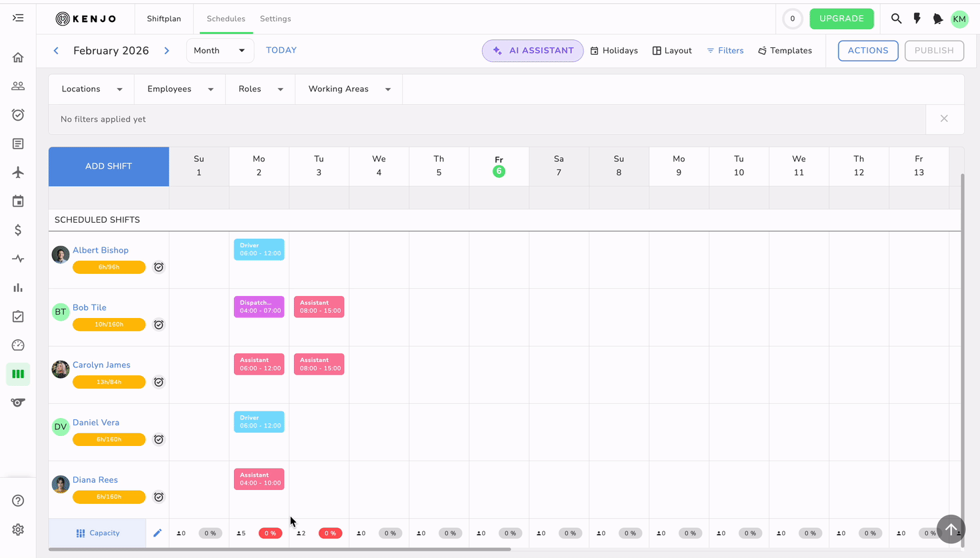Click Diana Rees's attendance clock icon
The height and width of the screenshot is (558, 980).
pyautogui.click(x=159, y=497)
